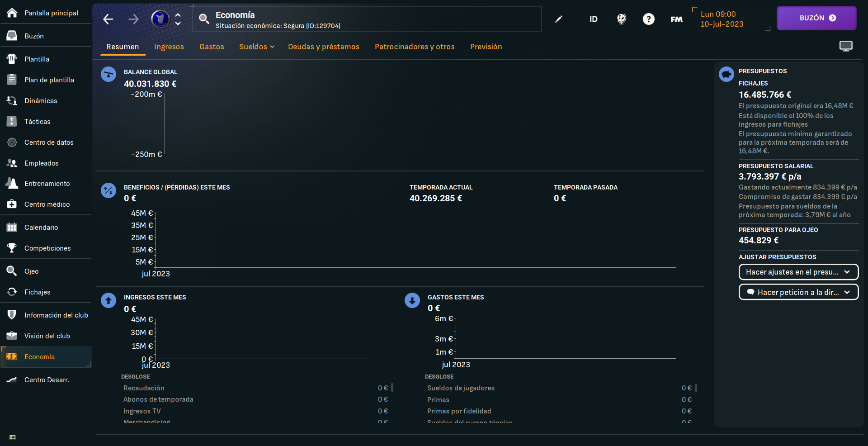Open Información del club shield icon
This screenshot has width=868, height=446.
pos(12,315)
